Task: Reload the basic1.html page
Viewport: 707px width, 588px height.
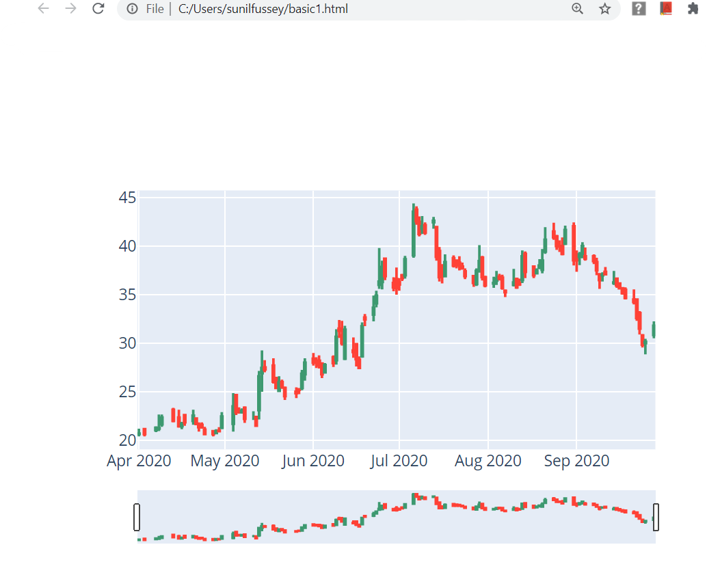Action: (x=98, y=9)
